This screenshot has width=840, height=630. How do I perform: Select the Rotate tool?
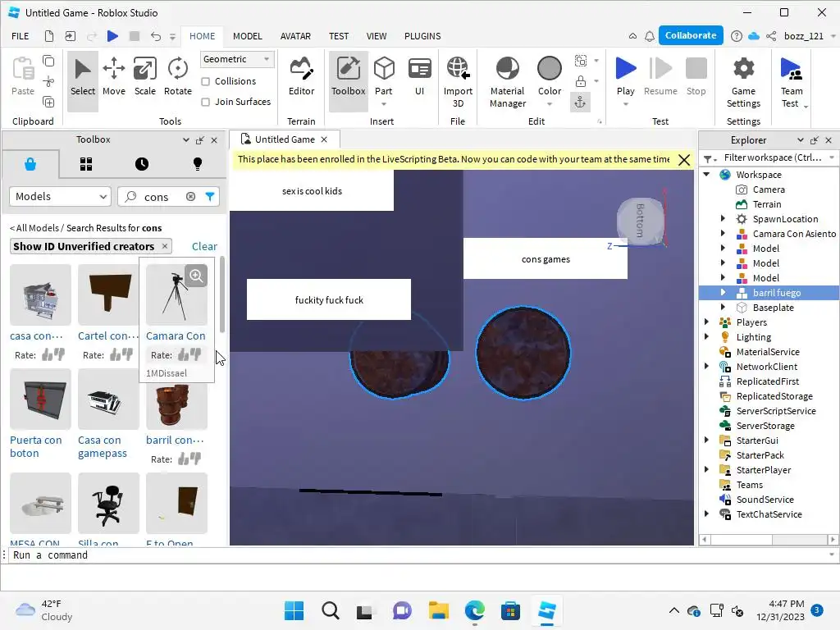coord(177,76)
